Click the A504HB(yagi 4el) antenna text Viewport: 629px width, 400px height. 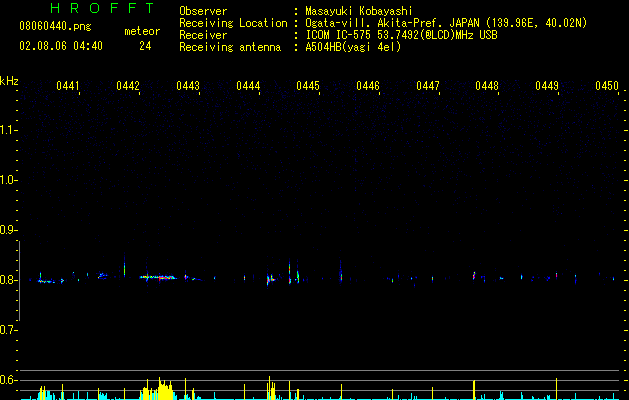353,47
